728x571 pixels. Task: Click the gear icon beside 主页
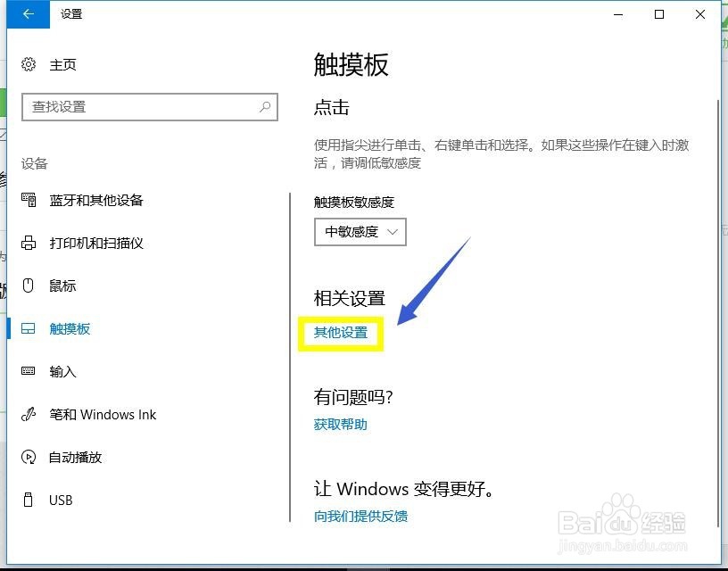pyautogui.click(x=26, y=64)
